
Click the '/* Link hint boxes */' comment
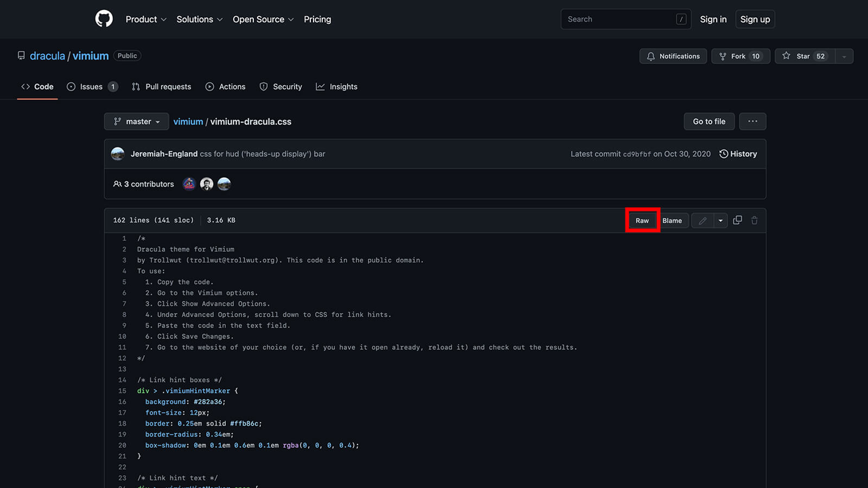click(180, 380)
